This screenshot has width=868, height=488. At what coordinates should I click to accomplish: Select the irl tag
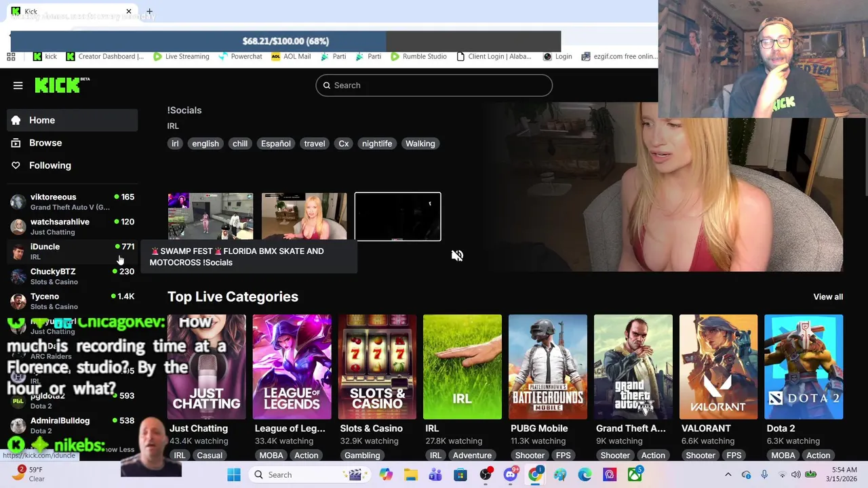click(175, 144)
